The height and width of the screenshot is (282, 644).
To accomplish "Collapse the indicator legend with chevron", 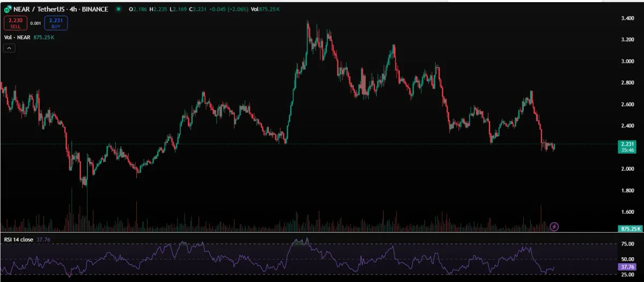I will coord(10,48).
